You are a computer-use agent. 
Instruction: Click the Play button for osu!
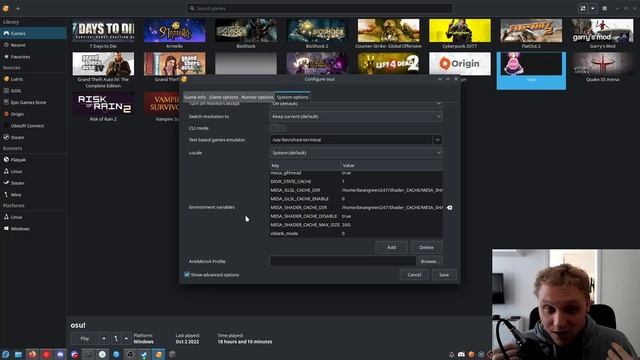(85, 338)
